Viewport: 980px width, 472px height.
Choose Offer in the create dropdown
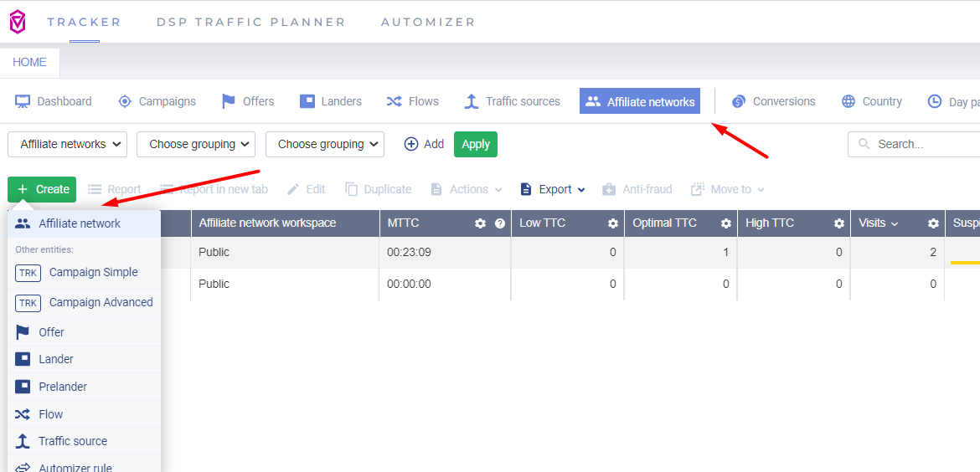tap(51, 332)
